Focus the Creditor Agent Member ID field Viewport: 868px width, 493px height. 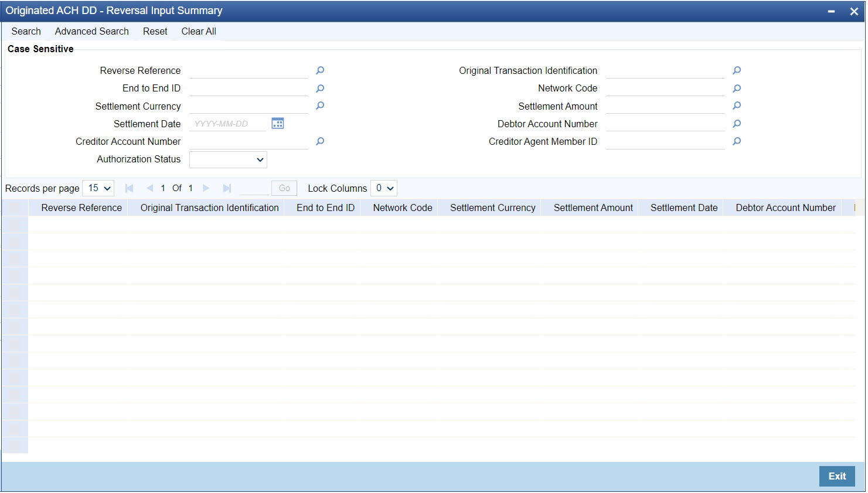pyautogui.click(x=665, y=141)
